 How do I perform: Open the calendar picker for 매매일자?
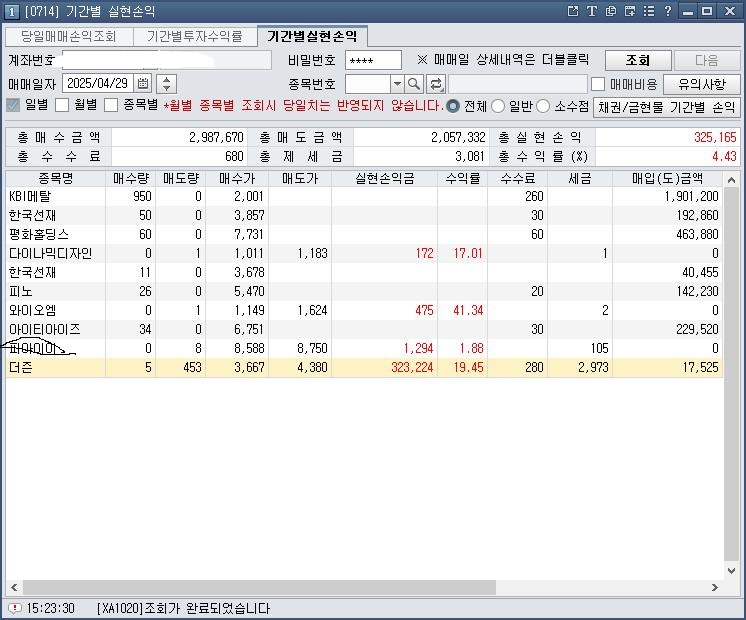(x=143, y=84)
